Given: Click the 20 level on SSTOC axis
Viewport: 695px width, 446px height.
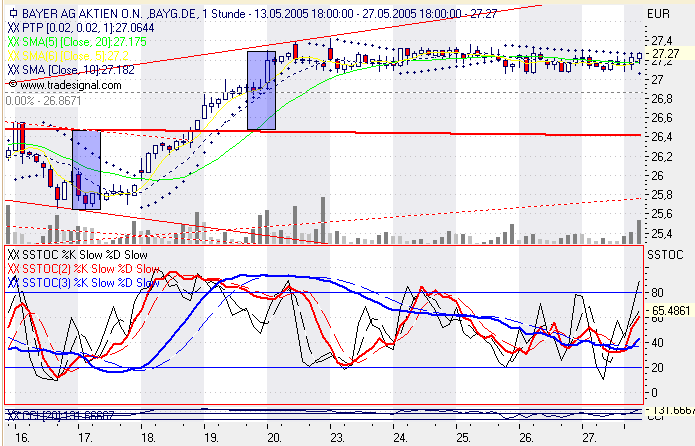Looking at the screenshot, I should click(x=657, y=368).
